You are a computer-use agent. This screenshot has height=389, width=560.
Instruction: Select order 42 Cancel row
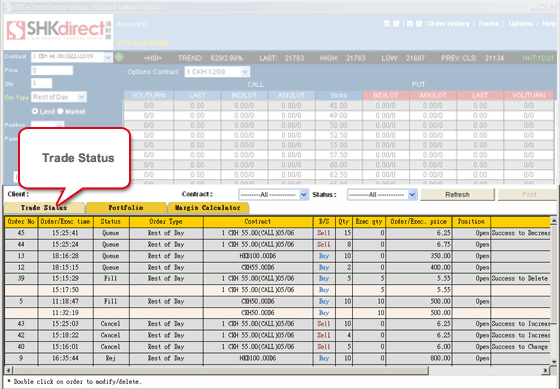pyautogui.click(x=278, y=335)
